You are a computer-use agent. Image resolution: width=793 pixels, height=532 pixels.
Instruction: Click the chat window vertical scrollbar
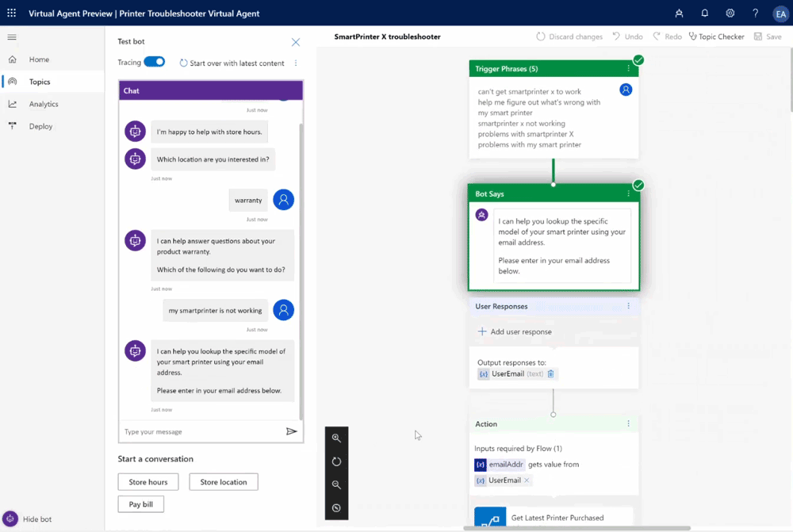[301, 271]
